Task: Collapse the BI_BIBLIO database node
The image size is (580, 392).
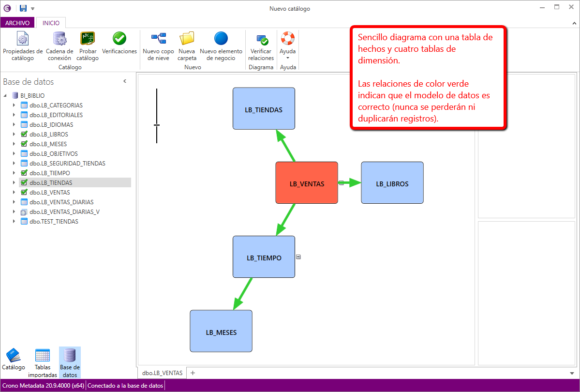Action: 5,96
